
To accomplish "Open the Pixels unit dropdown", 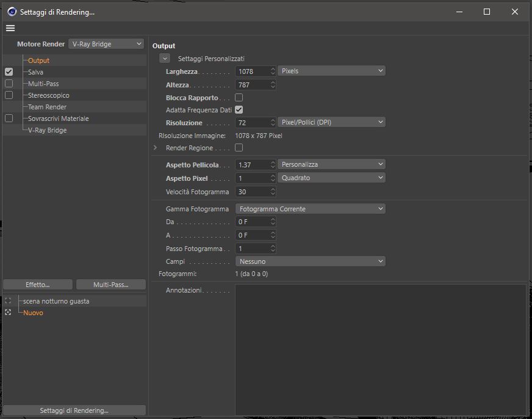I will click(331, 71).
